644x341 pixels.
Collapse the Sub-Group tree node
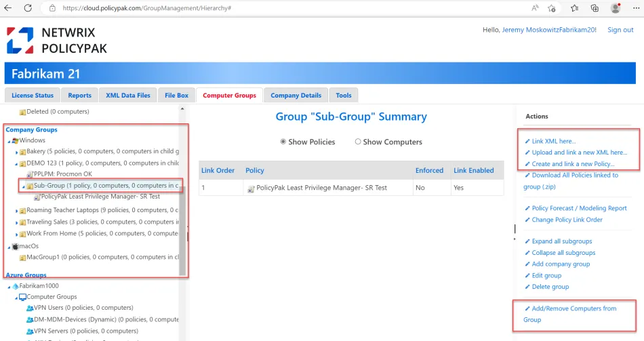[x=22, y=186]
